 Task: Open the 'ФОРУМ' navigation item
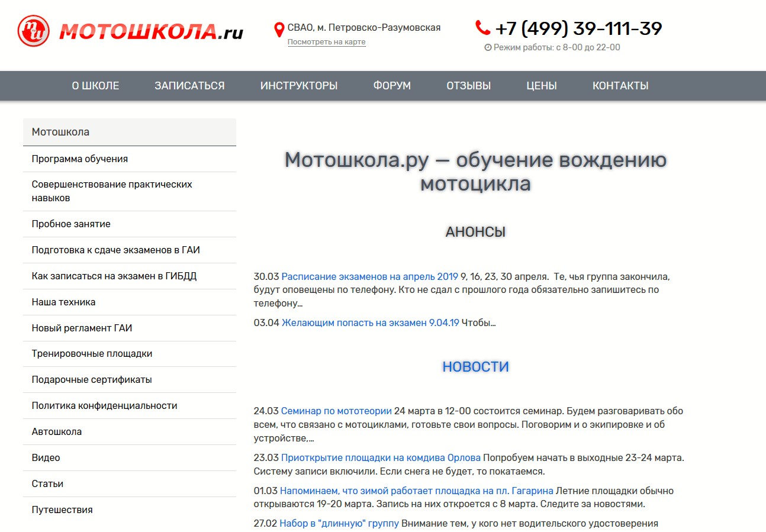coord(392,86)
